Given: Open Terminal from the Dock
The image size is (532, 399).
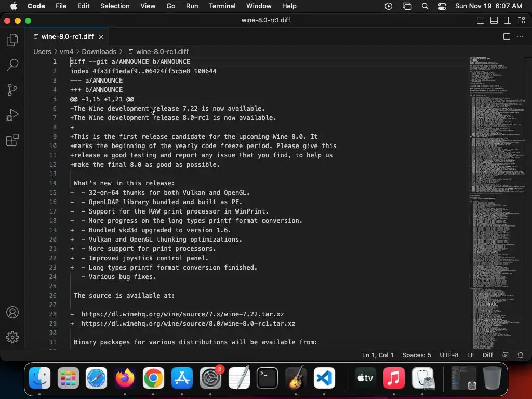Looking at the screenshot, I should [267, 378].
